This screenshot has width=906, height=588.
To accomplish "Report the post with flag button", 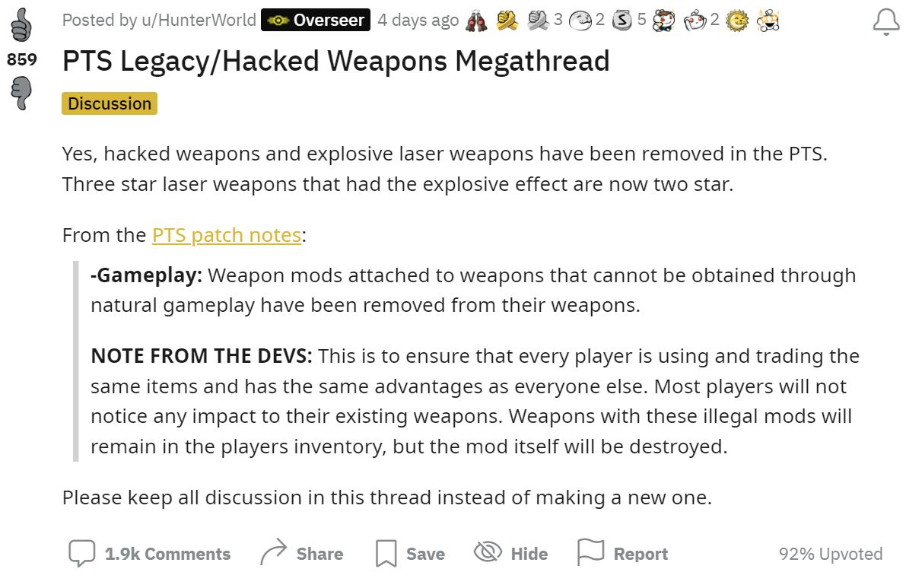I will pos(622,553).
